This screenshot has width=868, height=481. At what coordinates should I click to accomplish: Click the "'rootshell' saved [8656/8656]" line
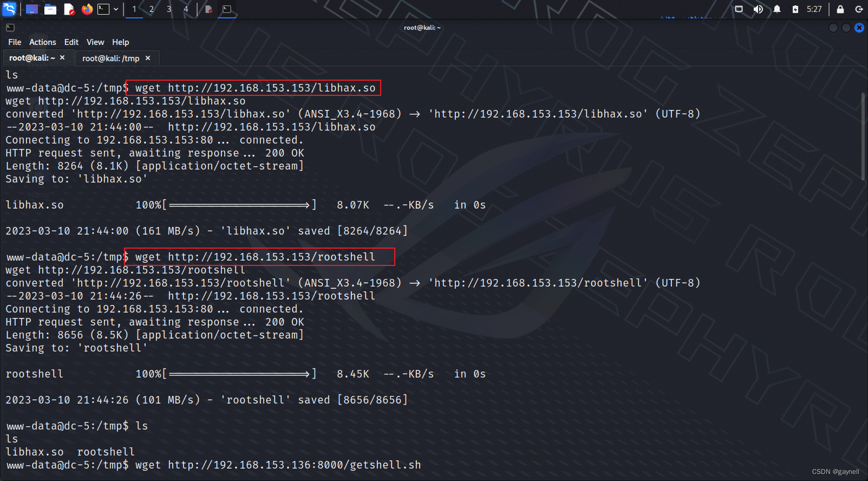click(x=206, y=400)
